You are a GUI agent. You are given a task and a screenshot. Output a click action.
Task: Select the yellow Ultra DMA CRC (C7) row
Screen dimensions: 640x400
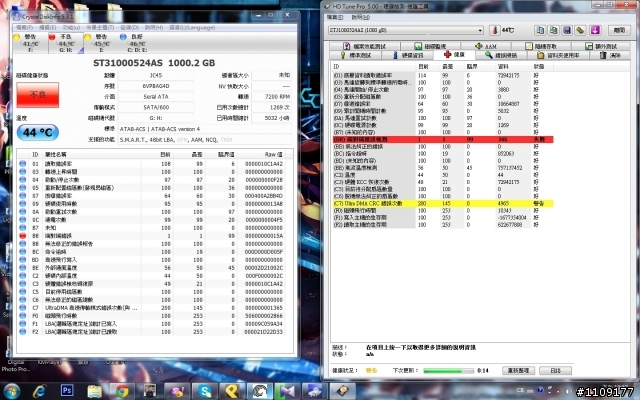(x=443, y=203)
